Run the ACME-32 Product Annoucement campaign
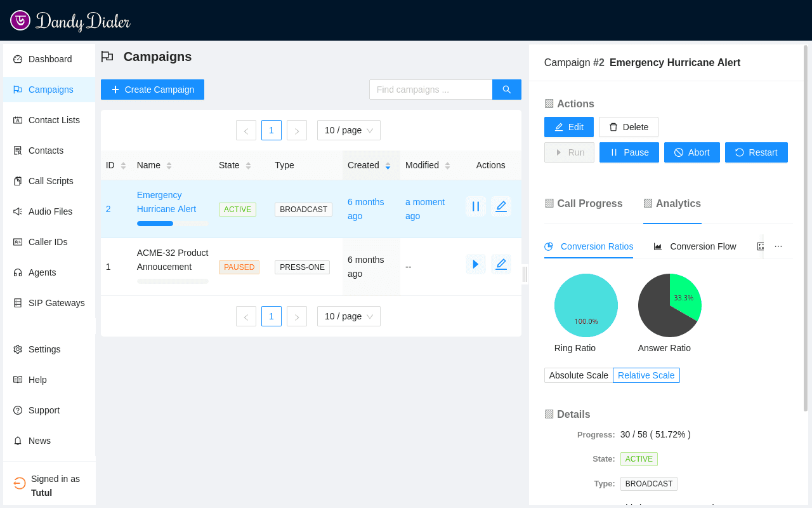Screen dimensions: 812x508 [476, 264]
